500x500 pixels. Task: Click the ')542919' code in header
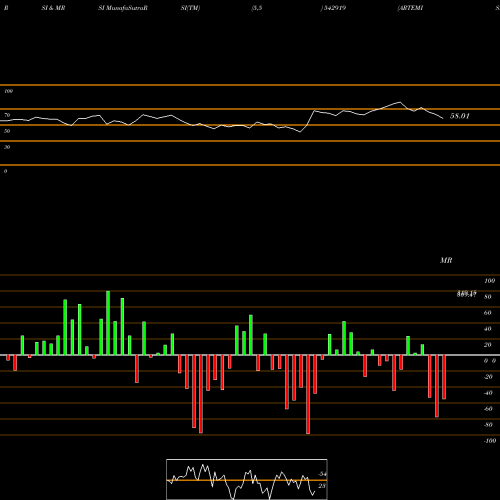click(x=333, y=8)
